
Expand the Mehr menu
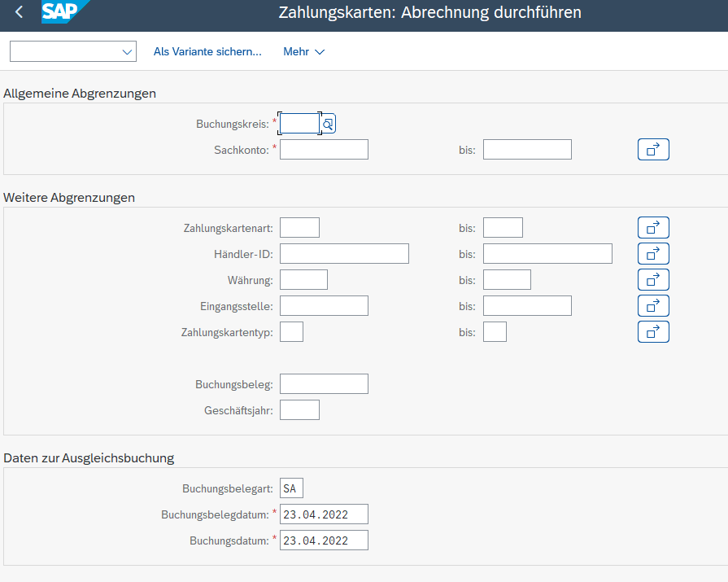(x=303, y=52)
